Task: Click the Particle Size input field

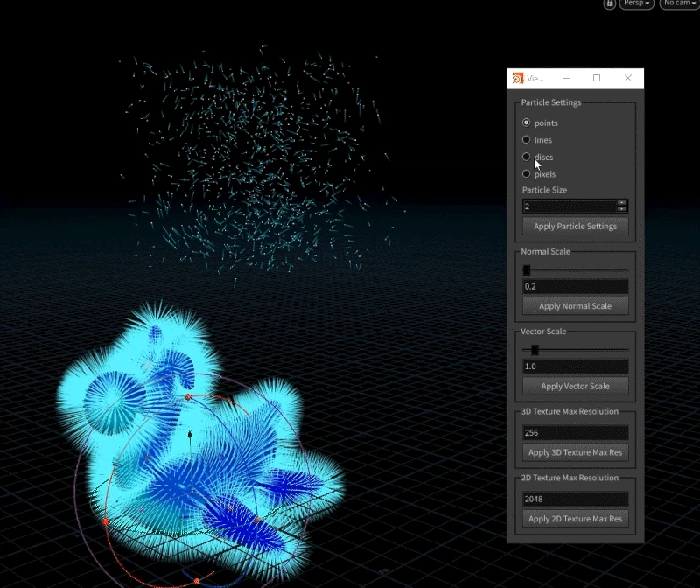Action: (x=570, y=206)
